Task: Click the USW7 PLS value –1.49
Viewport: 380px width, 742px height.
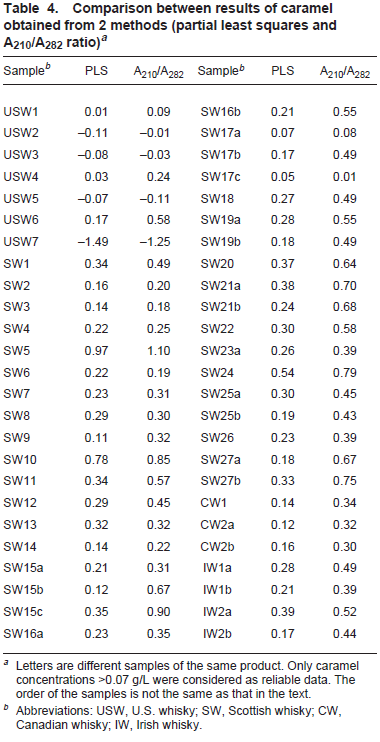Action: click(x=93, y=242)
